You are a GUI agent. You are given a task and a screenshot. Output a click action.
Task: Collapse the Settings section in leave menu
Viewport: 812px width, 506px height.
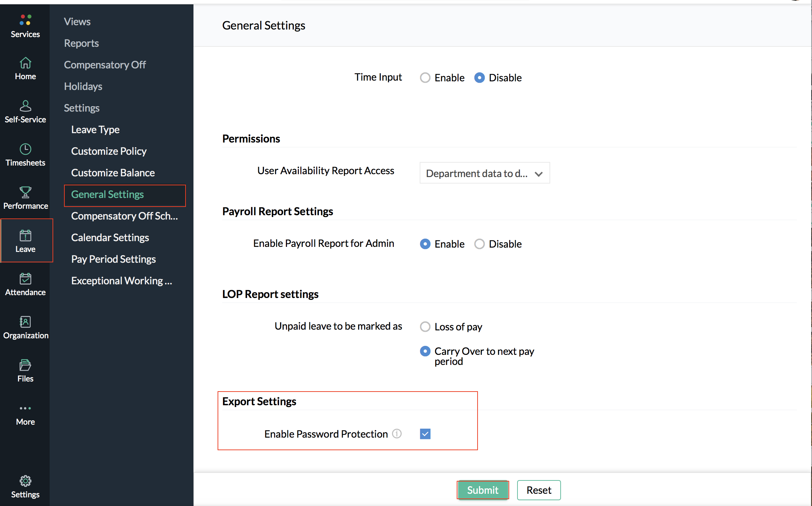click(82, 108)
